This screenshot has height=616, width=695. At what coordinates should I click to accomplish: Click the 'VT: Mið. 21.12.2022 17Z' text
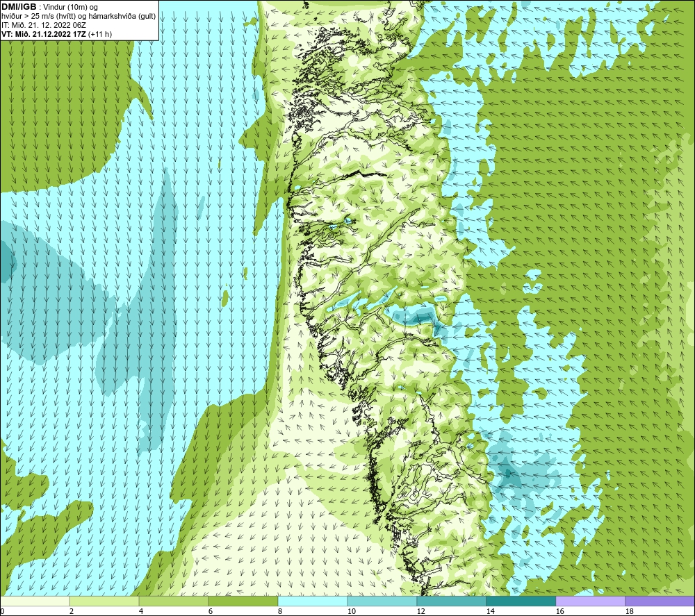[x=44, y=34]
